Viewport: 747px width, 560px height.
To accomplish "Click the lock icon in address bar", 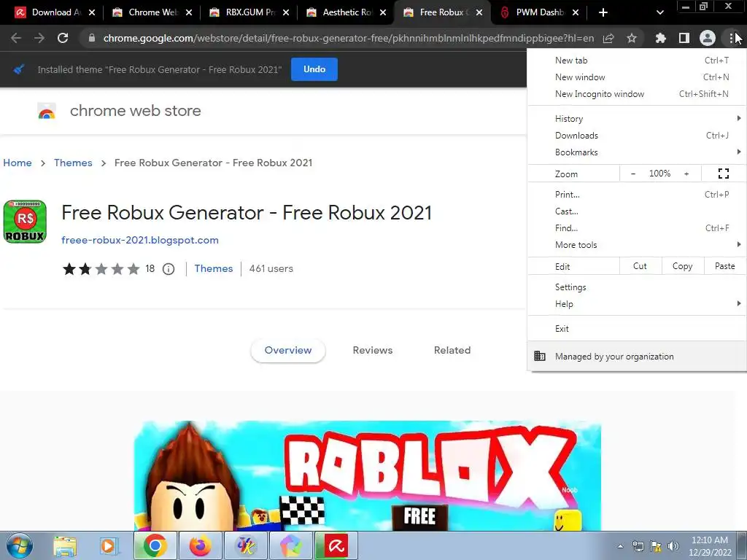I will [92, 38].
